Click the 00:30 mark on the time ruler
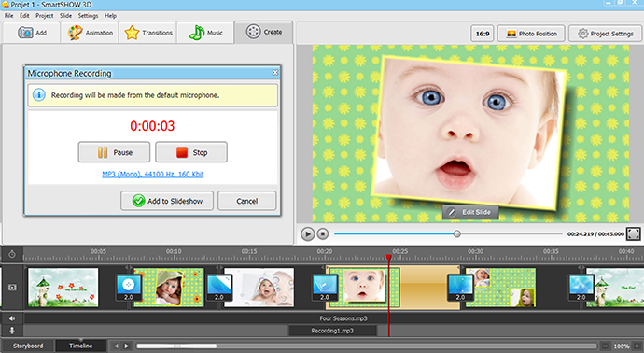 [475, 251]
